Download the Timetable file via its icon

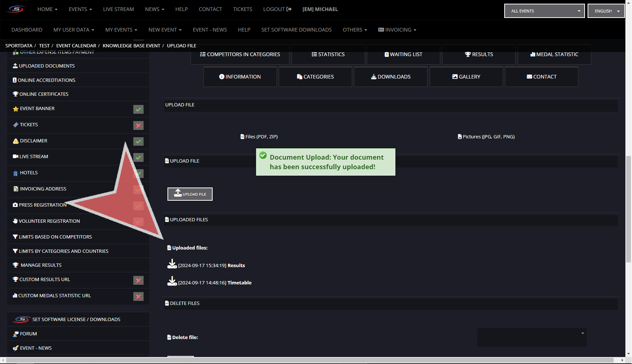click(x=172, y=281)
